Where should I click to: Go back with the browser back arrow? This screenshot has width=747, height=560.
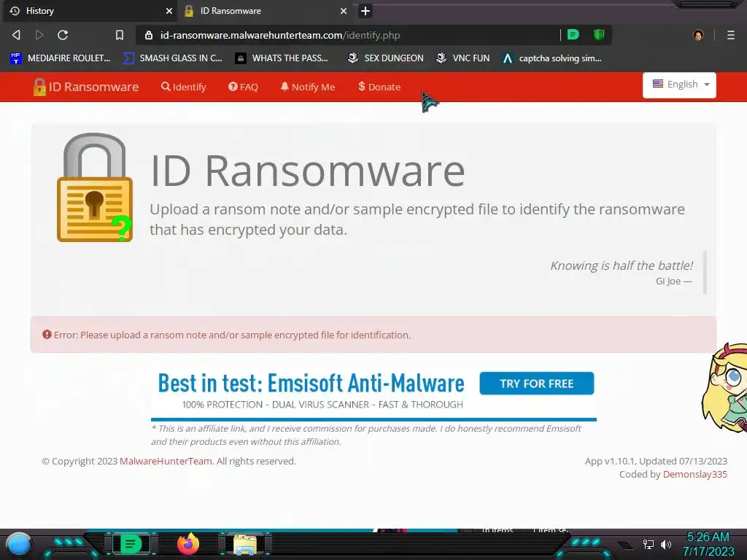[x=16, y=35]
